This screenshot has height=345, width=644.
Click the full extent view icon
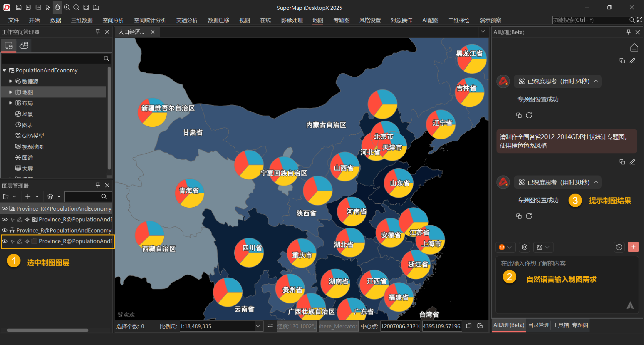(86, 7)
